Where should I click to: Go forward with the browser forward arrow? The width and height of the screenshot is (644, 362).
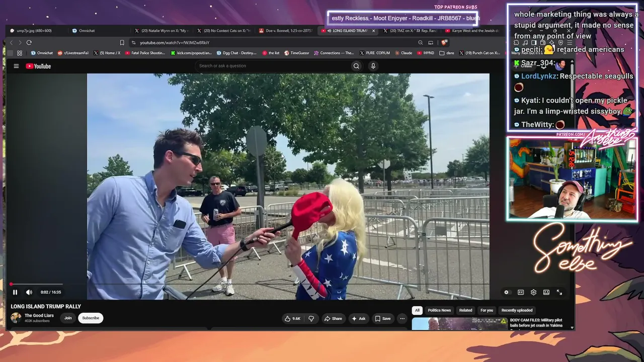pyautogui.click(x=20, y=43)
